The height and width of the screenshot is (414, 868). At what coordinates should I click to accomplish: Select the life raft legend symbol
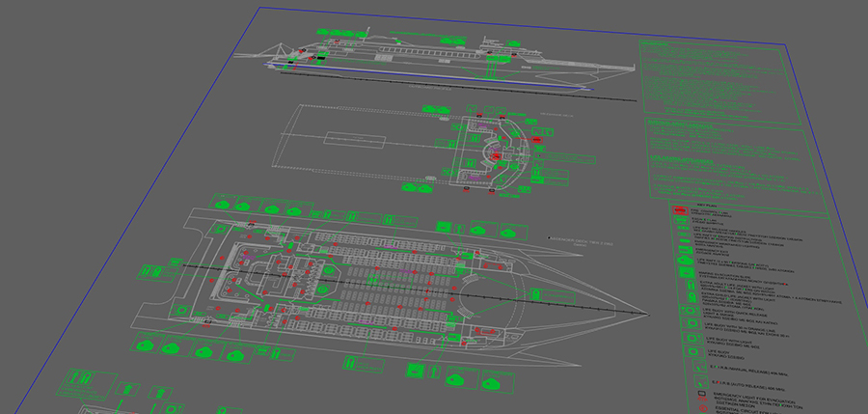pyautogui.click(x=686, y=261)
